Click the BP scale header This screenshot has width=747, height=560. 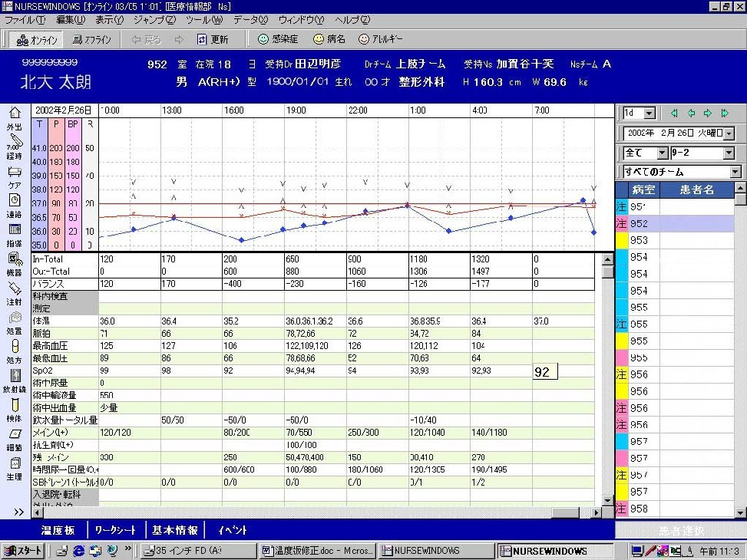[72, 124]
